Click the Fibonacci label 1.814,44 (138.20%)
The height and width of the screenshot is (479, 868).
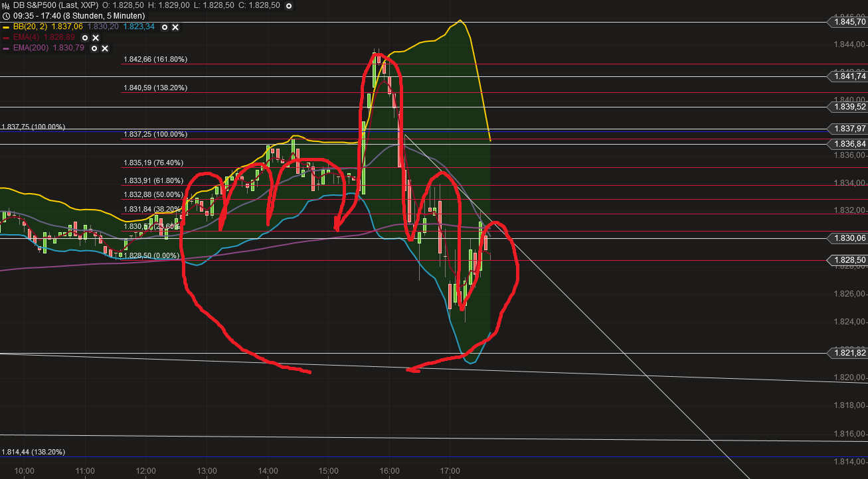pyautogui.click(x=33, y=452)
